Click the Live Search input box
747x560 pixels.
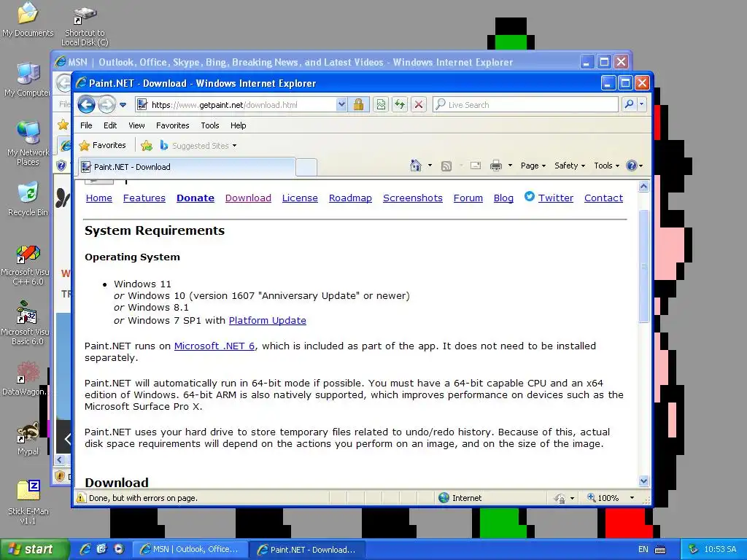[525, 105]
